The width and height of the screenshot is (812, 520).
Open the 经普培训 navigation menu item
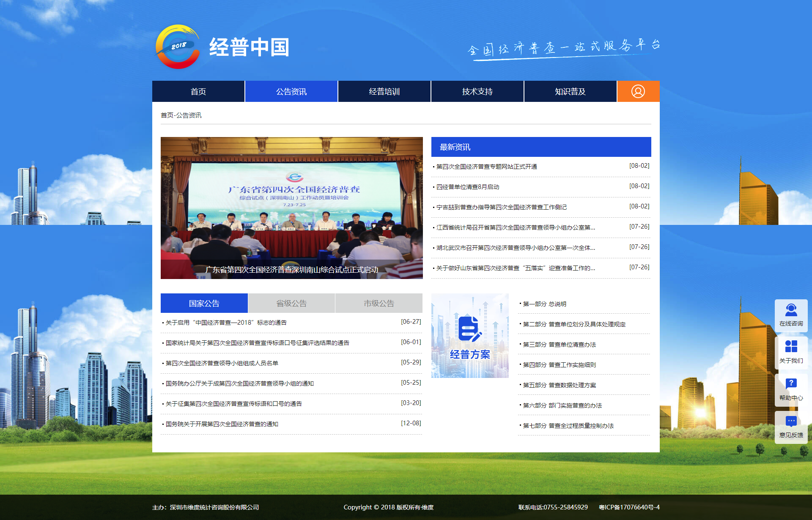pos(384,91)
